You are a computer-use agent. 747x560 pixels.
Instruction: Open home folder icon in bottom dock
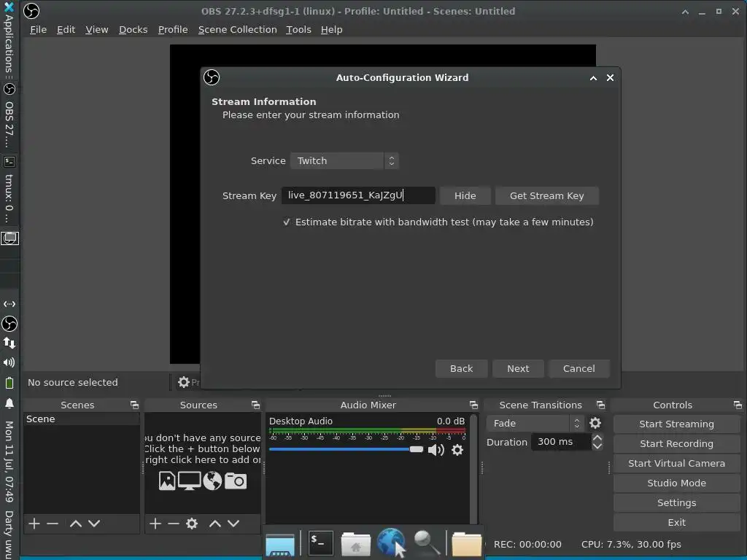pyautogui.click(x=355, y=544)
